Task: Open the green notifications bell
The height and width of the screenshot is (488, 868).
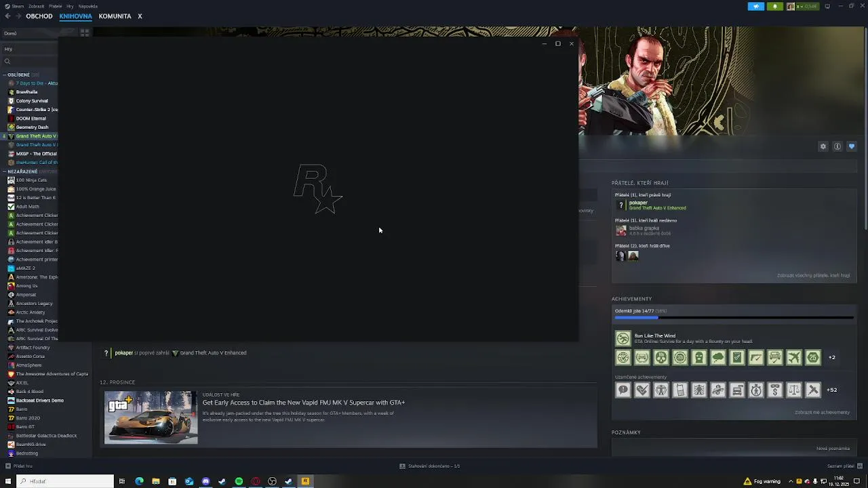Action: pyautogui.click(x=775, y=6)
